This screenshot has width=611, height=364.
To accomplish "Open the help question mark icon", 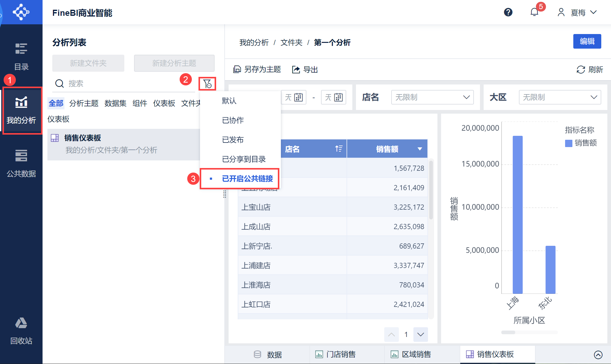I will pyautogui.click(x=508, y=12).
